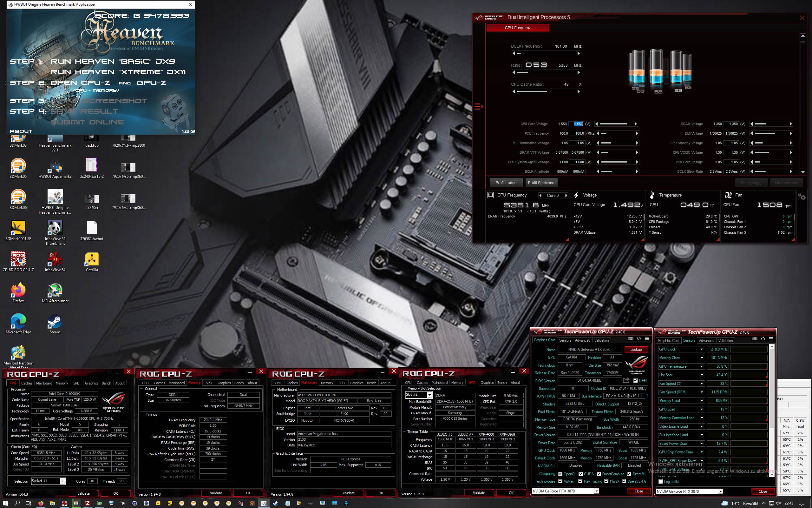Click ABOUT in the HWBOT Heaven Benchmark window
812x508 pixels.
coord(21,131)
